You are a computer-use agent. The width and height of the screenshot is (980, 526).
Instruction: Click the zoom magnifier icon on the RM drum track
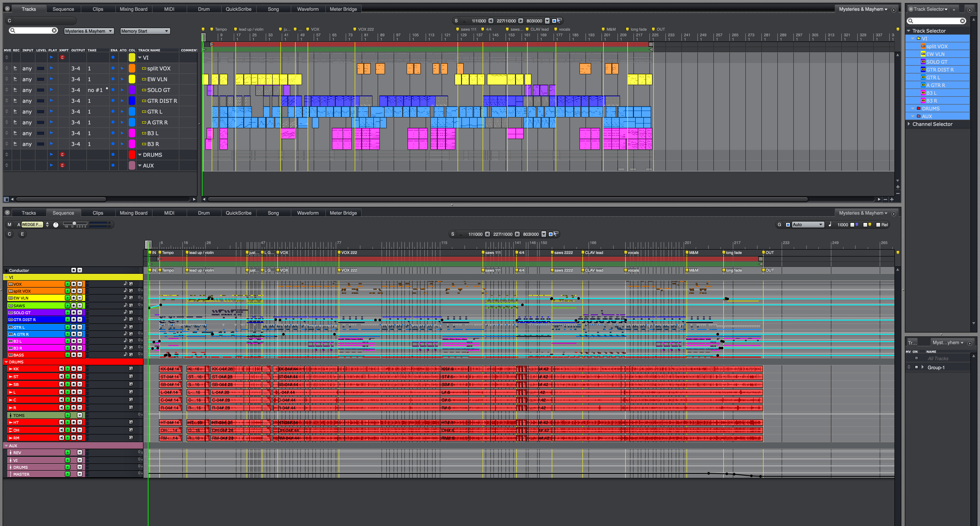[131, 437]
